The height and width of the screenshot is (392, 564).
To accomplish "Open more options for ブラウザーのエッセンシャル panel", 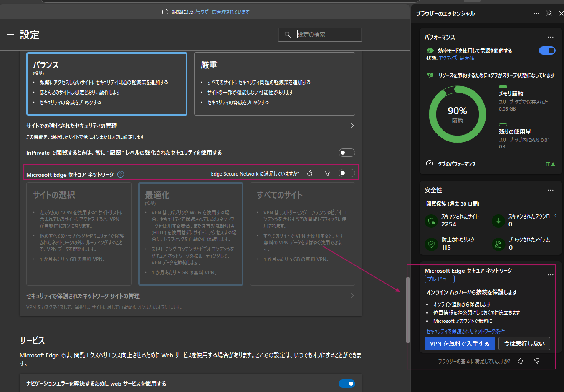I will (x=536, y=13).
